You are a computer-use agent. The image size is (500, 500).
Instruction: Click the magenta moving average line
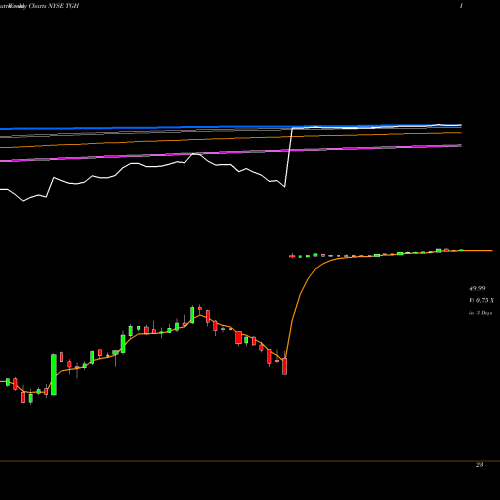click(231, 153)
